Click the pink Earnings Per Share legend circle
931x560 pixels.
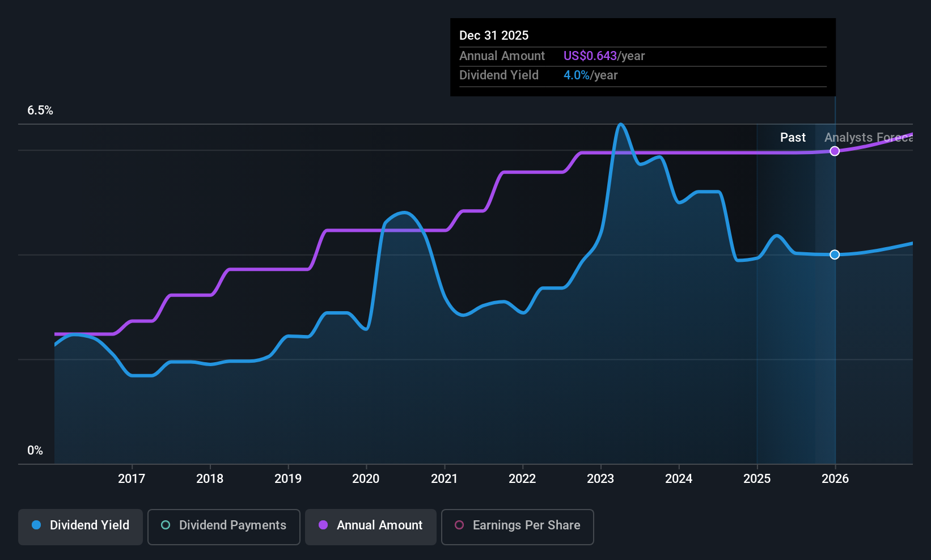[x=459, y=525]
